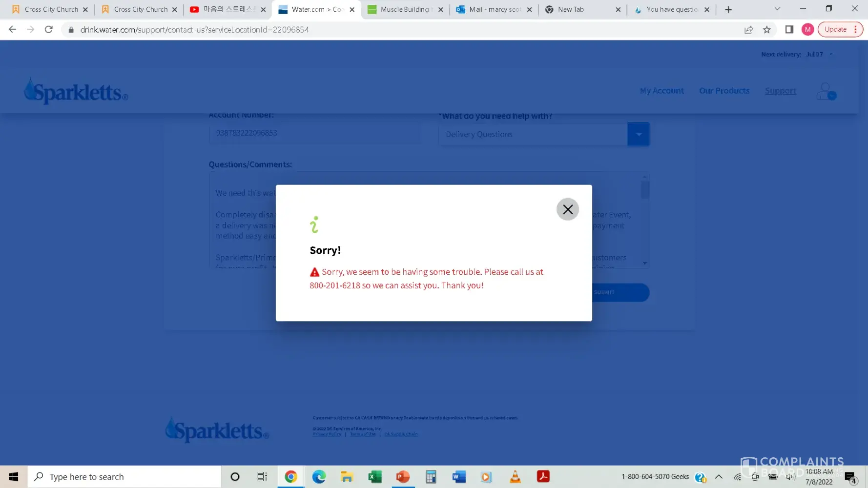Image resolution: width=868 pixels, height=488 pixels.
Task: Click the blue dropdown arrow for help topic
Action: 638,134
